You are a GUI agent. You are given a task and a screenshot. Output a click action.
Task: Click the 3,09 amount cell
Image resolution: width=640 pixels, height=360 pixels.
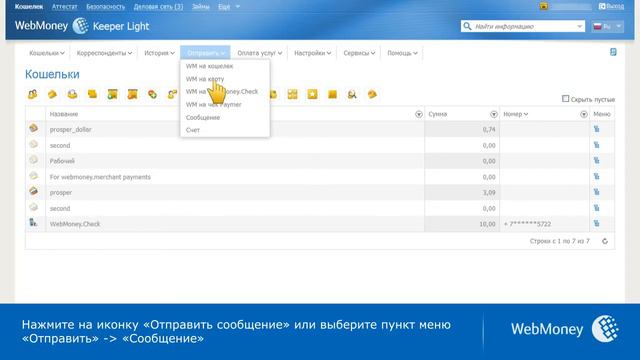click(462, 192)
